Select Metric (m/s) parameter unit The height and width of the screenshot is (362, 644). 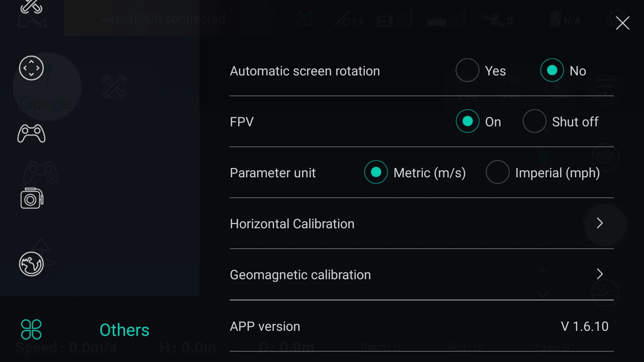coord(376,172)
